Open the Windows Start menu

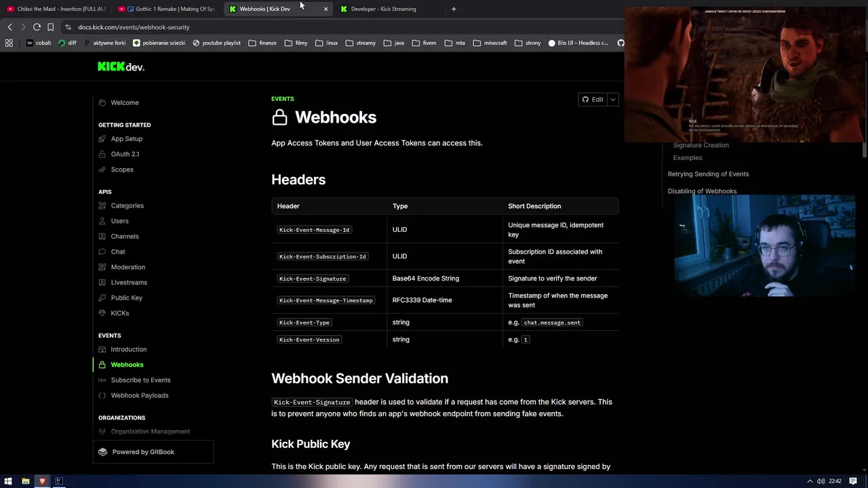click(x=8, y=481)
